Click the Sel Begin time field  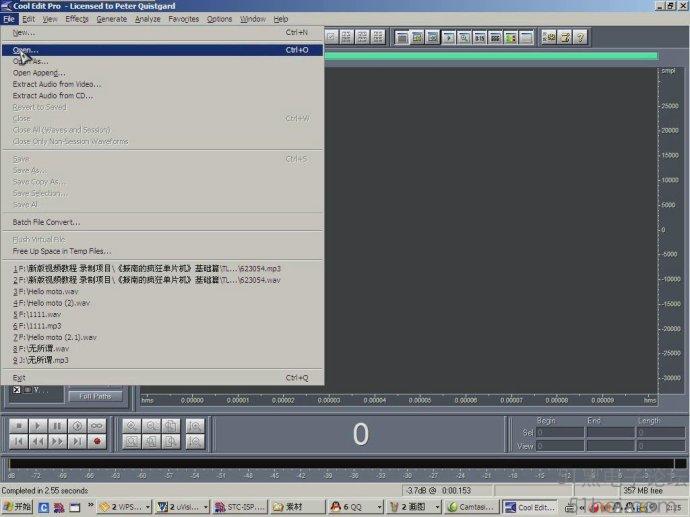560,433
